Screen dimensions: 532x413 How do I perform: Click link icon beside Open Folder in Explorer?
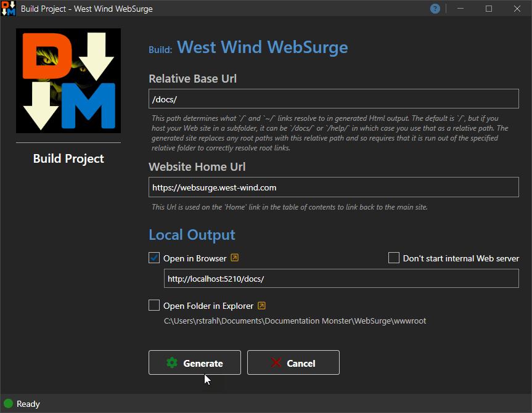tap(261, 305)
